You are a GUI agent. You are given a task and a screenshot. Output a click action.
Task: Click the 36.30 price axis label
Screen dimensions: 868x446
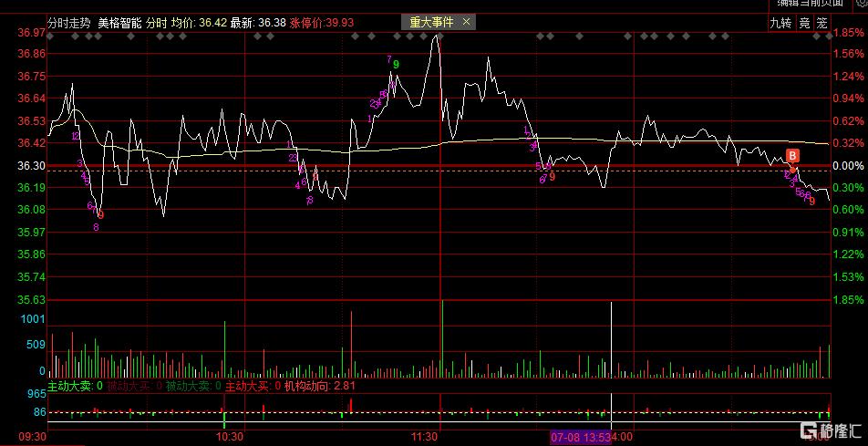(x=31, y=166)
